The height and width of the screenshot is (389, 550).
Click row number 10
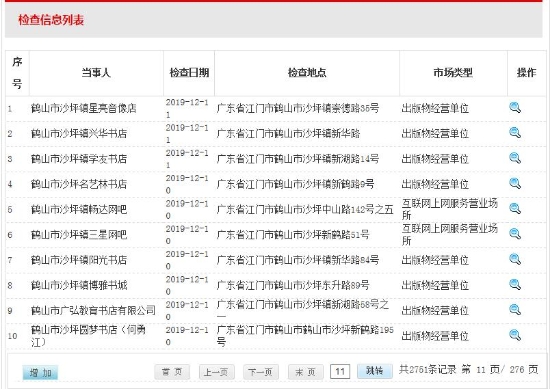pyautogui.click(x=12, y=336)
